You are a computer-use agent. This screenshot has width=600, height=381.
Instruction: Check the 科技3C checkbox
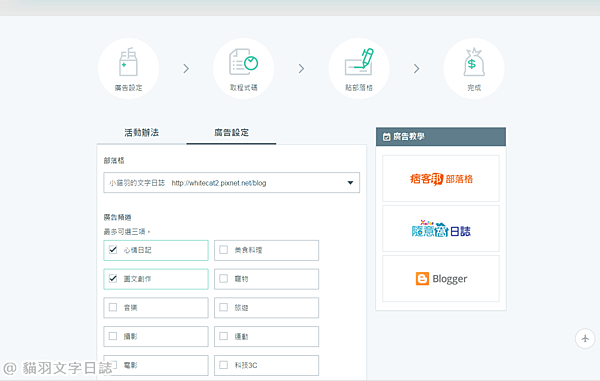[x=223, y=365]
